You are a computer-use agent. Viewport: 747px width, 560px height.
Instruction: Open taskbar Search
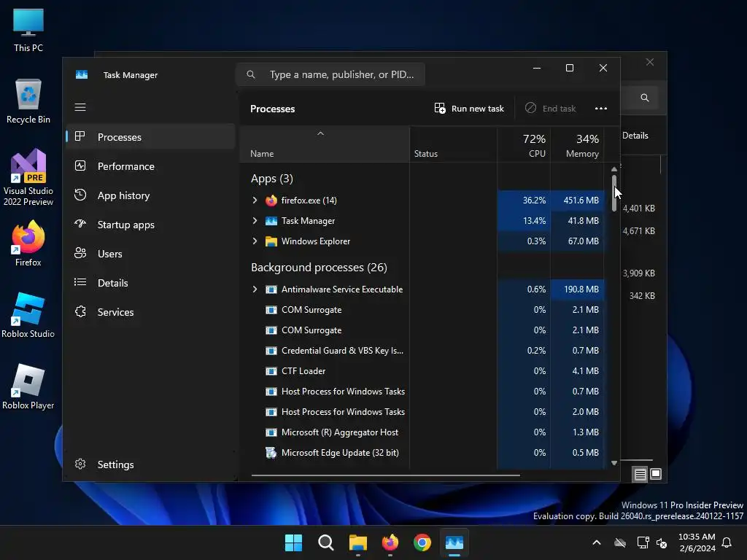[326, 542]
